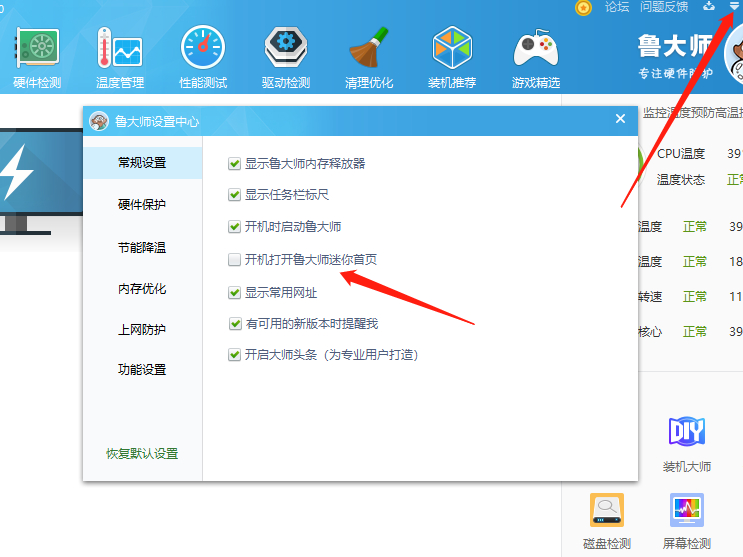Check 开机打开鲁大师迷你首页
The height and width of the screenshot is (557, 743).
tap(235, 260)
